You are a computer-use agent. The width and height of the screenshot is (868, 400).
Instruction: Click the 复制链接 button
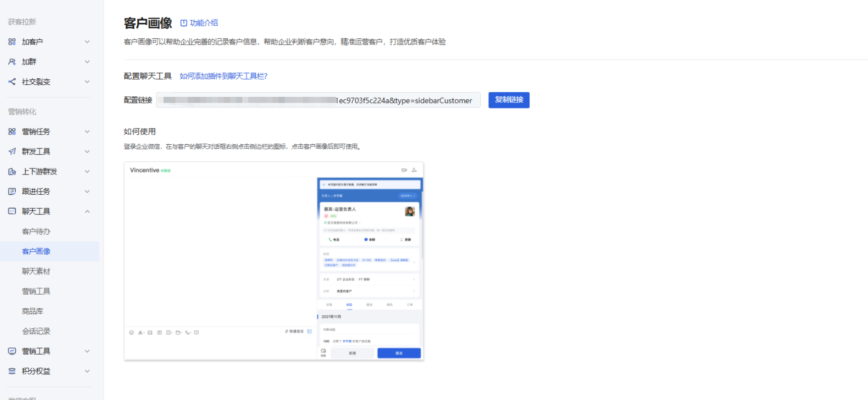[509, 100]
